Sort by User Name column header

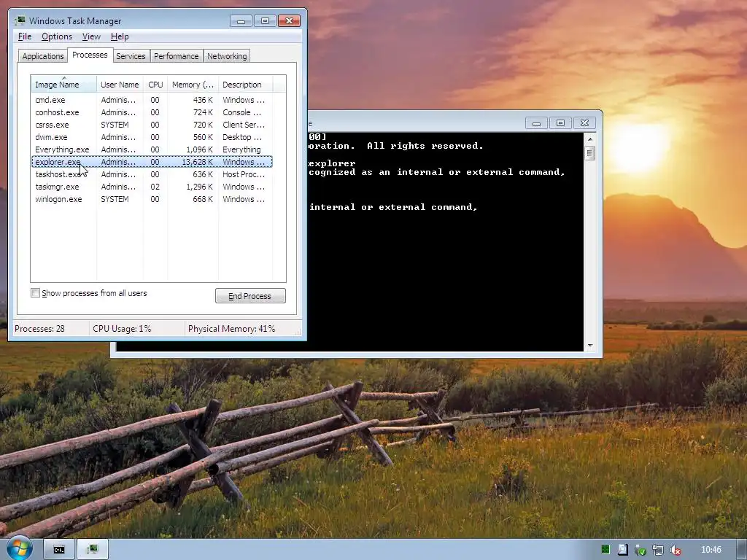pyautogui.click(x=120, y=85)
